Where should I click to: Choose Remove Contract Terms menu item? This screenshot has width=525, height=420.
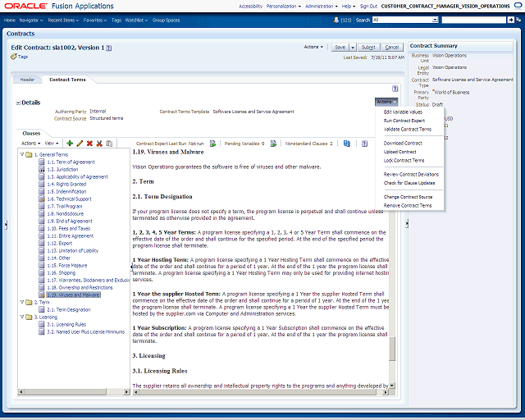408,206
